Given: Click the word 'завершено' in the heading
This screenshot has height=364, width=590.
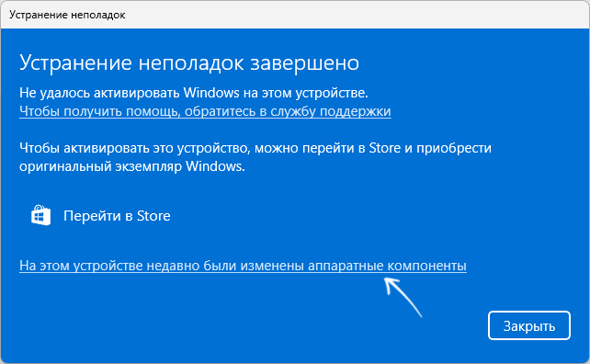Looking at the screenshot, I should click(x=305, y=63).
